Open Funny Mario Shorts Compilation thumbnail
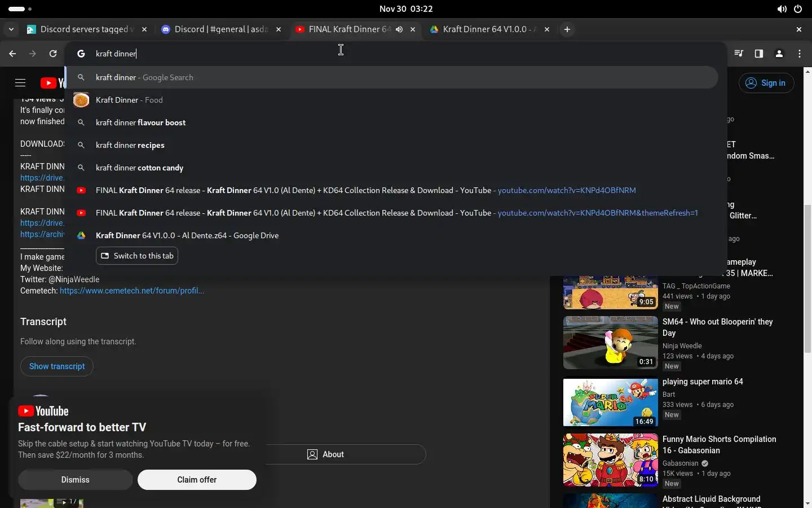 pos(611,460)
